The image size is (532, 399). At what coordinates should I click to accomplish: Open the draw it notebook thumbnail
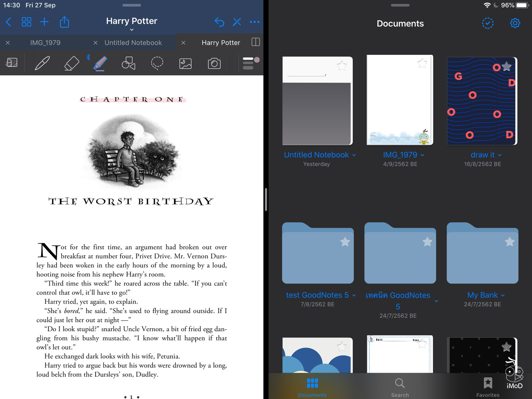coord(482,101)
